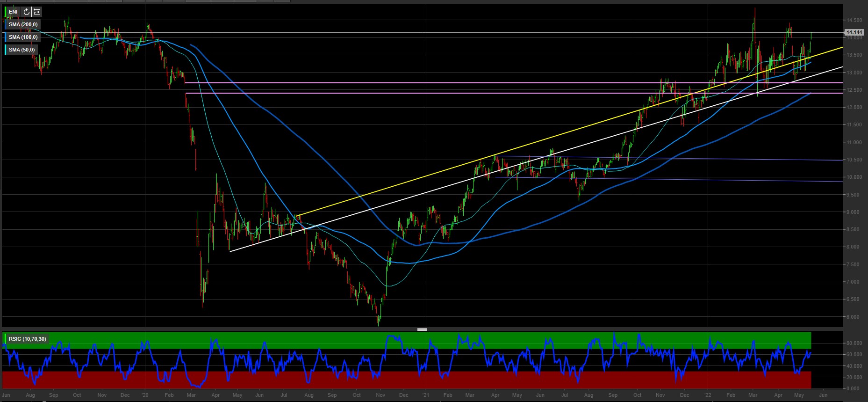Click the 40.000 RSI axis label
This screenshot has height=402, width=868.
[854, 365]
